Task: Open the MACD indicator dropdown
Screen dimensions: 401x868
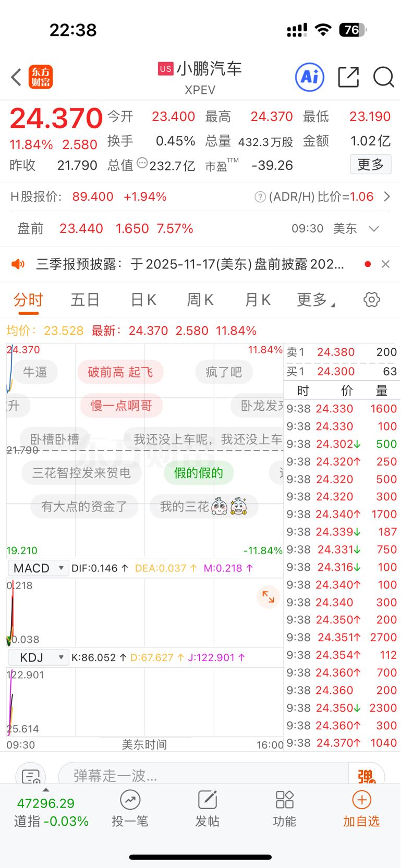Action: [x=39, y=568]
